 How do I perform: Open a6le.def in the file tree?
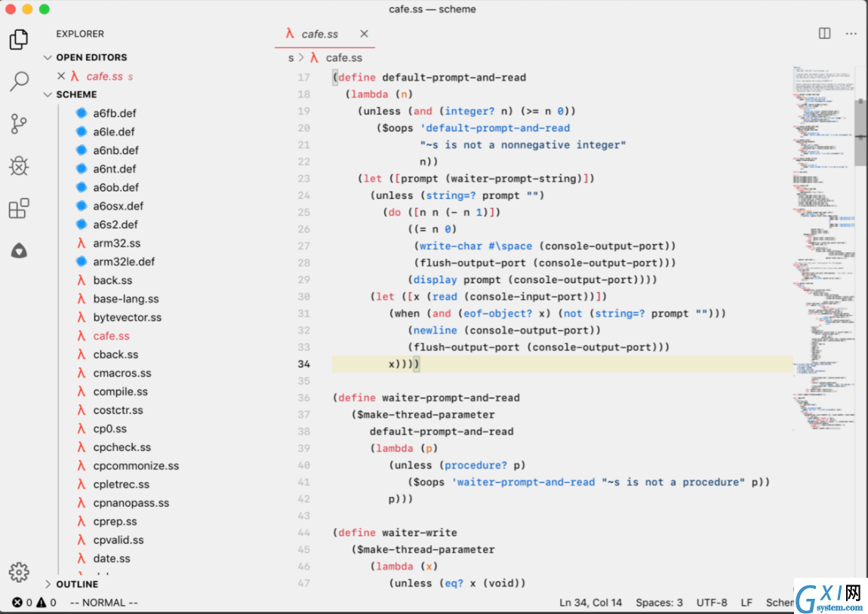coord(113,132)
